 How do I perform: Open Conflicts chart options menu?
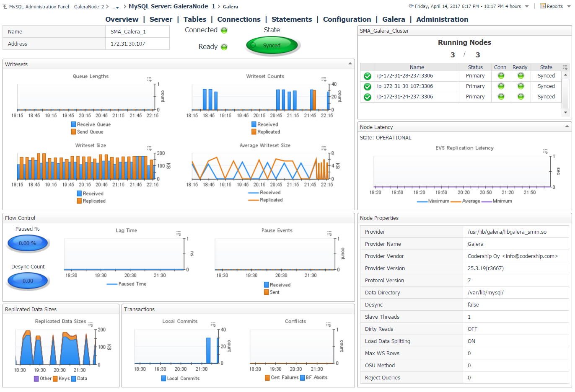pyautogui.click(x=328, y=325)
